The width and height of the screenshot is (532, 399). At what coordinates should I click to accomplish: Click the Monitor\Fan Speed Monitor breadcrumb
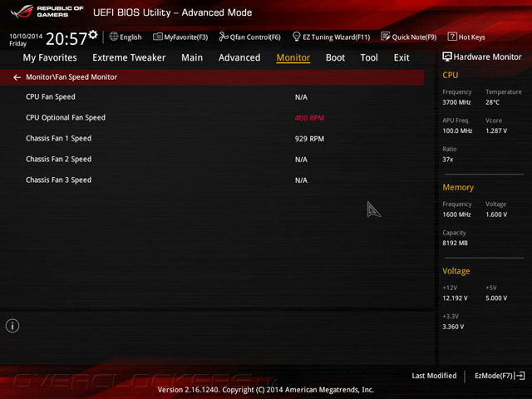point(71,77)
